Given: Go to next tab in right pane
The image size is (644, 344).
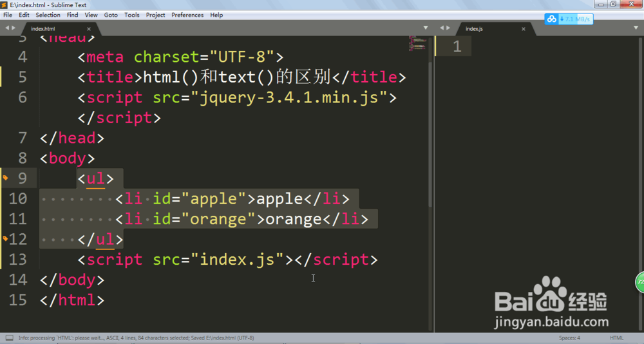Looking at the screenshot, I should (448, 28).
